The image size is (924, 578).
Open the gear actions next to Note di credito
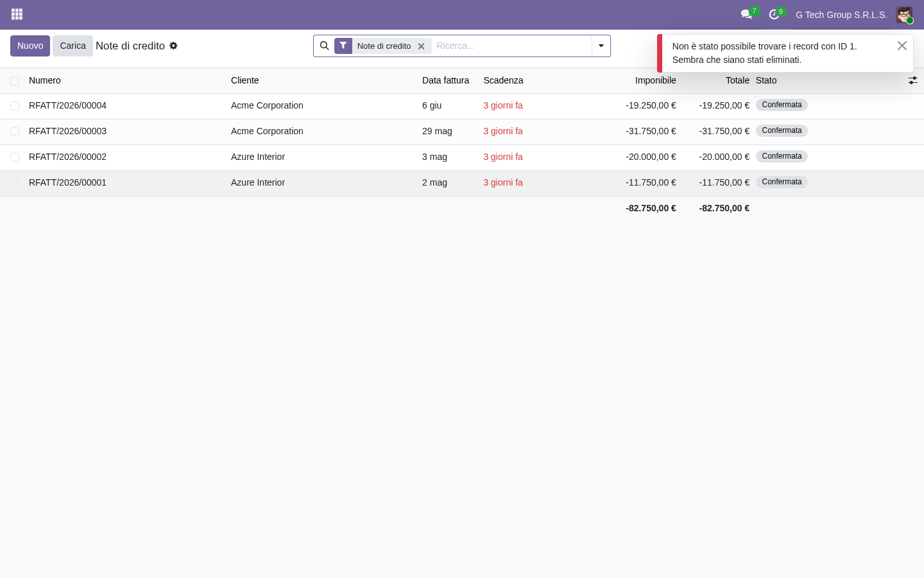point(173,46)
